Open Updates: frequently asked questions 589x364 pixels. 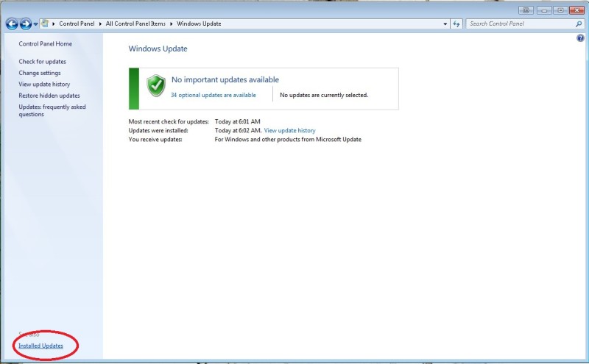click(x=52, y=110)
